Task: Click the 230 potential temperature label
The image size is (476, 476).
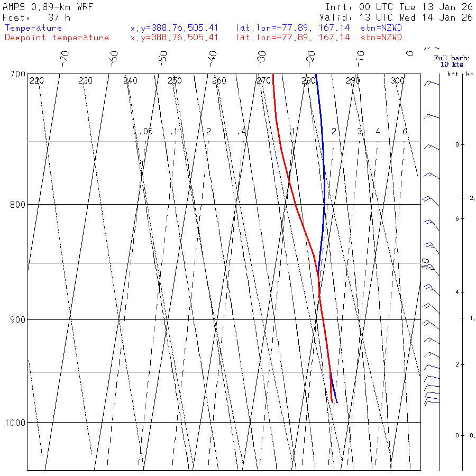Action: coord(85,80)
